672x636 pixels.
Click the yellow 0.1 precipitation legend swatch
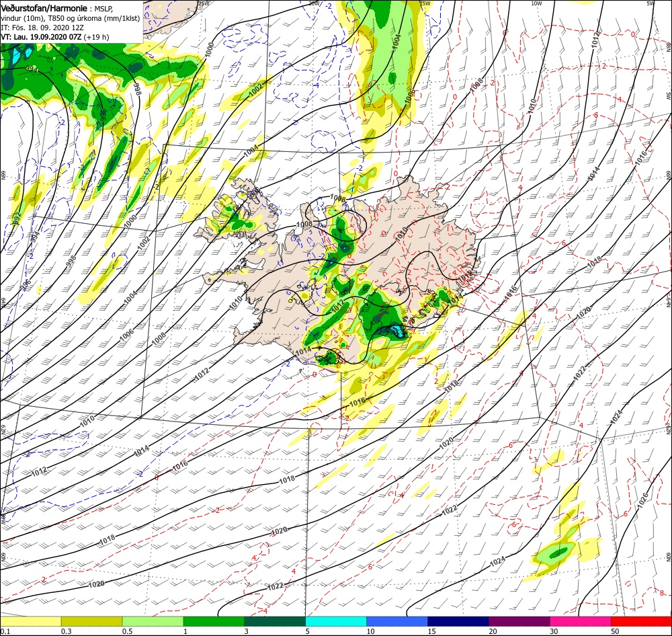point(31,621)
